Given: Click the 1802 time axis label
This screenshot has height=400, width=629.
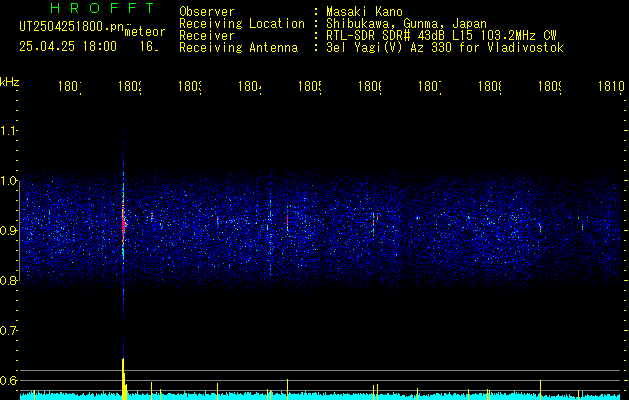Looking at the screenshot, I should (x=130, y=86).
